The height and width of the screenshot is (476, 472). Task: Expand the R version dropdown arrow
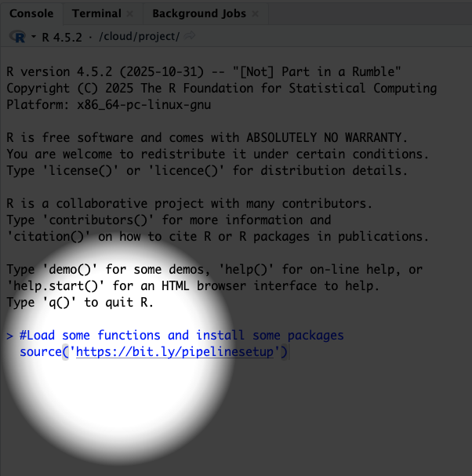tap(34, 37)
